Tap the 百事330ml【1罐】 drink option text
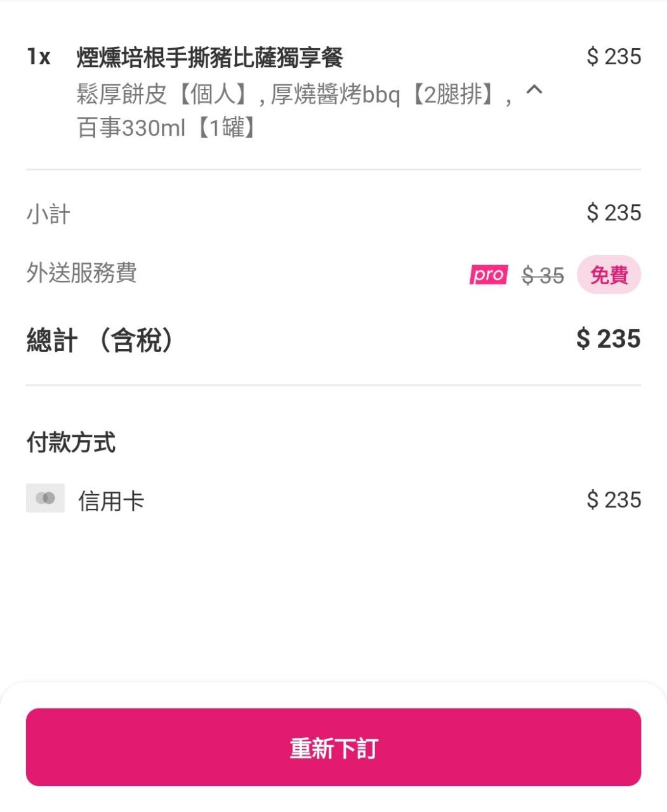This screenshot has width=667, height=812. (168, 128)
